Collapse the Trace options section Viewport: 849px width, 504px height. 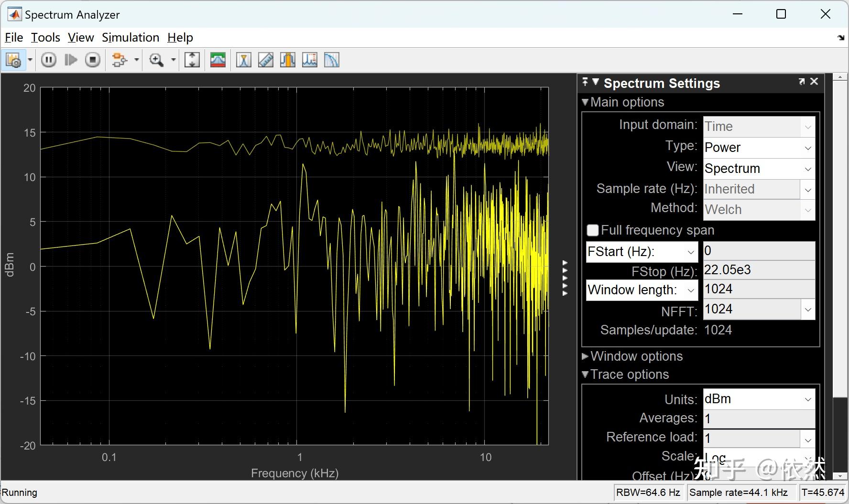click(629, 375)
